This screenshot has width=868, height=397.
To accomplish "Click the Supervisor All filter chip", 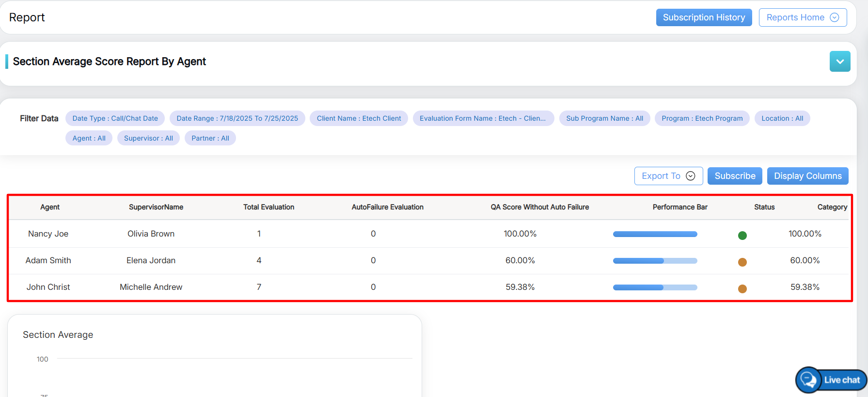I will coord(148,138).
